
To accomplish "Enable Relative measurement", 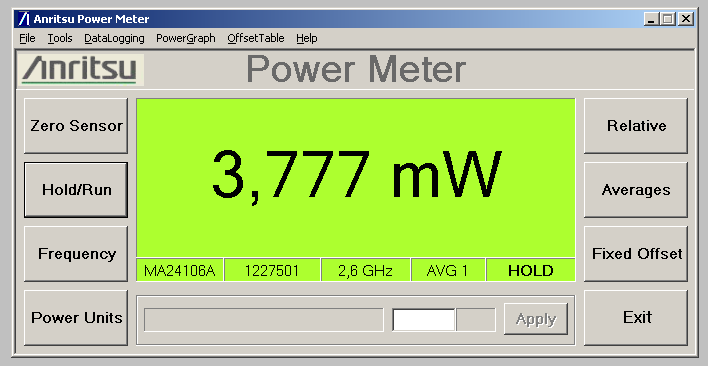I will [x=636, y=126].
